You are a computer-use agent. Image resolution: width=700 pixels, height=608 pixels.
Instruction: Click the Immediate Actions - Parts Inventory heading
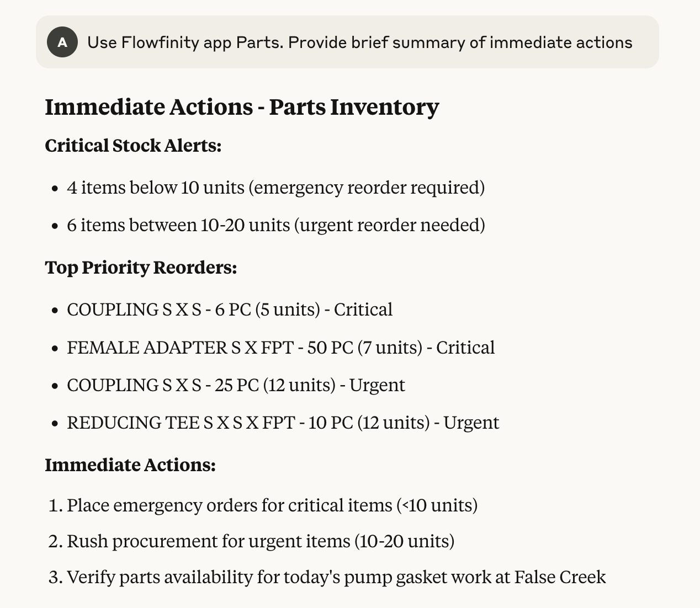pos(242,107)
